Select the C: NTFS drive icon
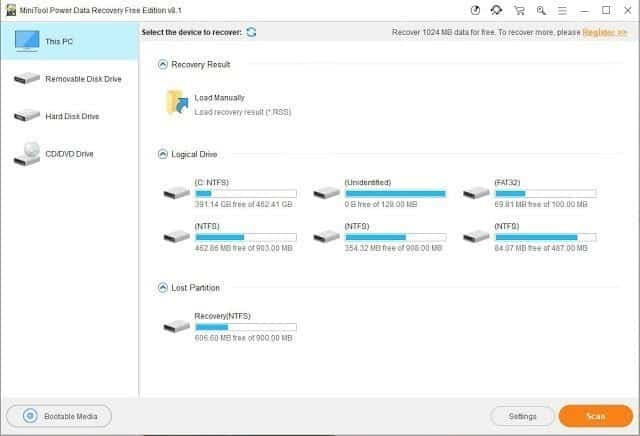This screenshot has width=640, height=436. pyautogui.click(x=177, y=193)
